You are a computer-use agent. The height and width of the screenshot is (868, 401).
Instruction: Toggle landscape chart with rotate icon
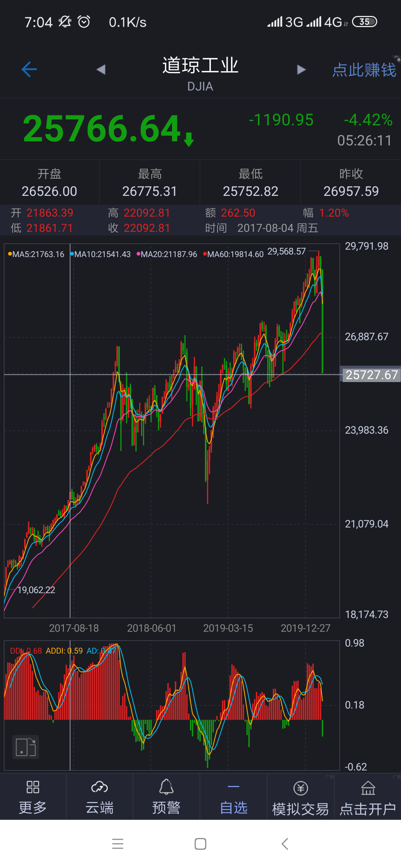click(26, 747)
